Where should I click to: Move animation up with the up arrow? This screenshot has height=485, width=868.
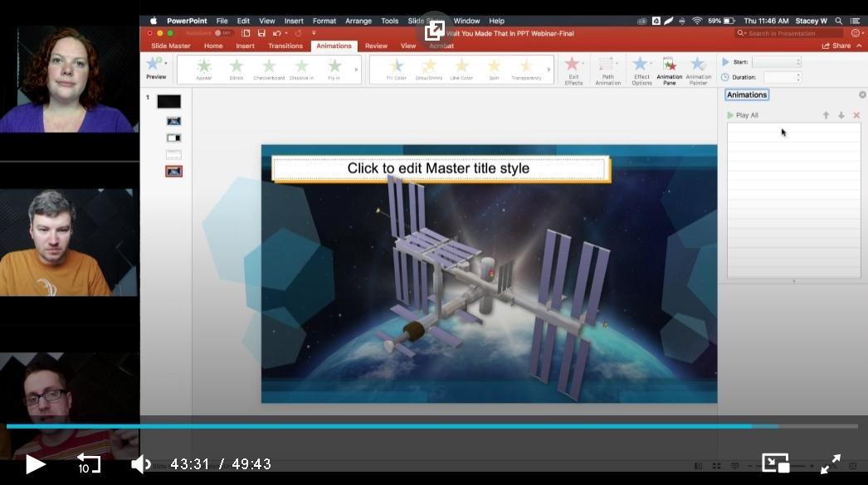pos(826,115)
